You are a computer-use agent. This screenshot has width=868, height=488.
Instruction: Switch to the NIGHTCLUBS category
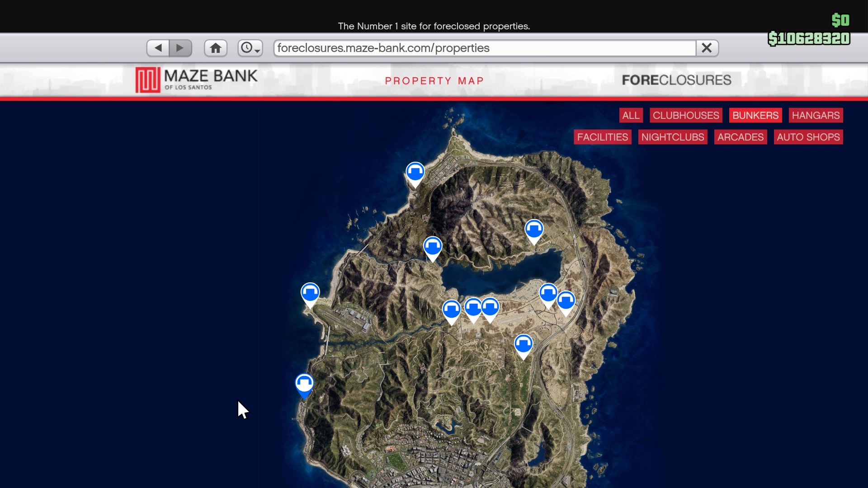pos(672,137)
